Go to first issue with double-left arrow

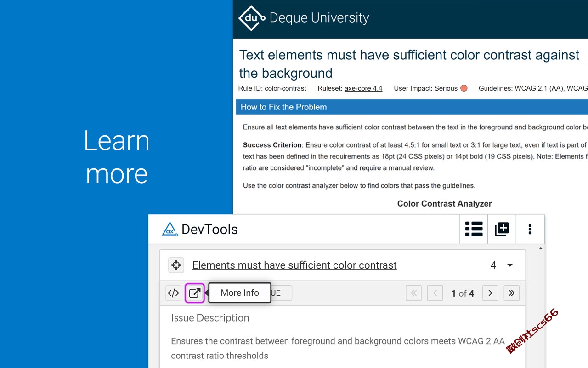click(x=414, y=293)
